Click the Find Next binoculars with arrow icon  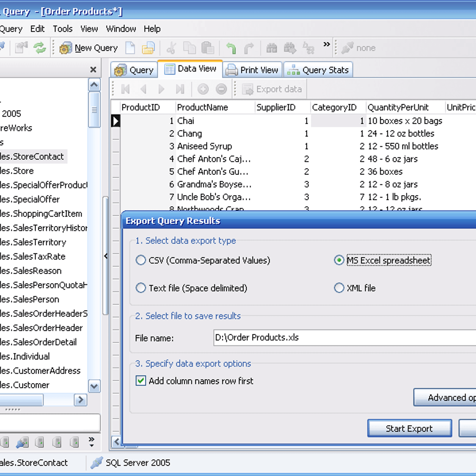tap(290, 48)
